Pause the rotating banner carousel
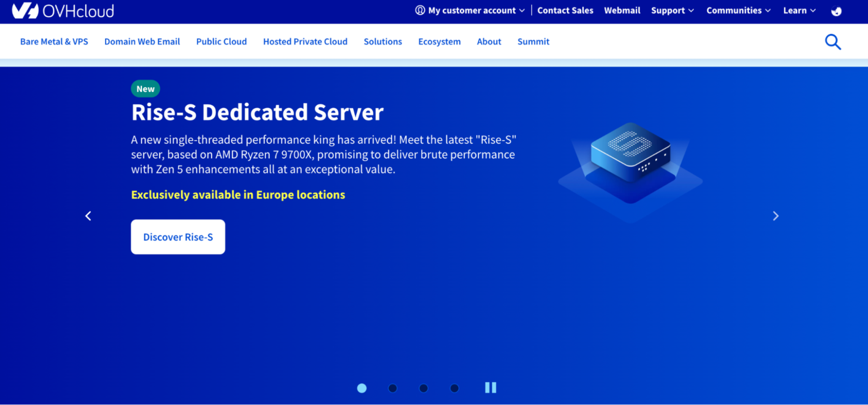868x405 pixels. 490,387
